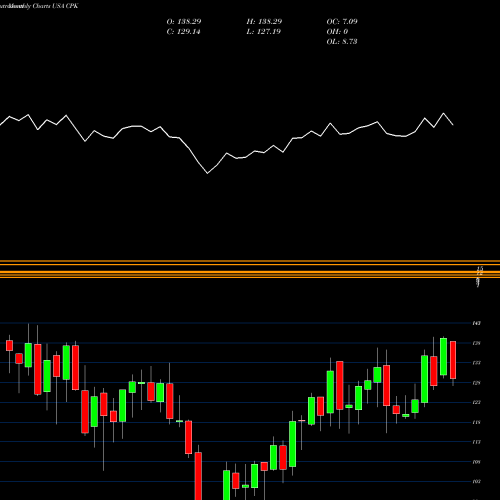
Task: Click the chart title 'Charts USA CPK'
Action: coord(55,6)
